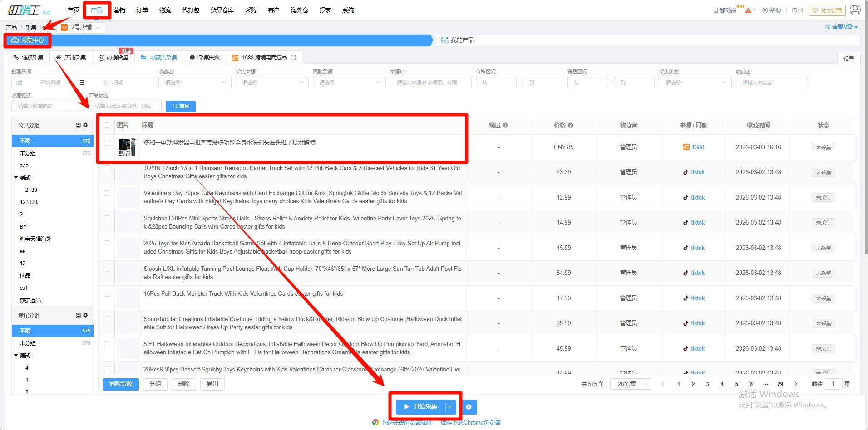Click the help icon next to 价格
The width and height of the screenshot is (868, 430).
click(x=570, y=126)
